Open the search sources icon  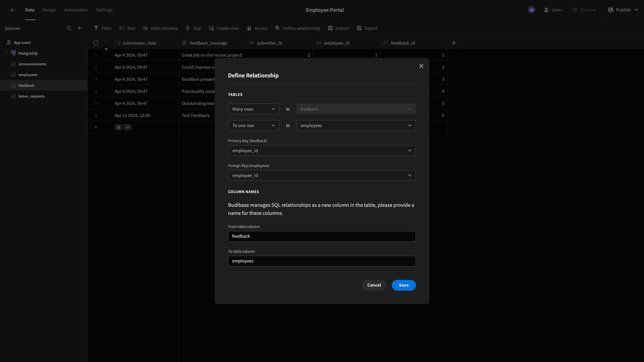pos(69,28)
